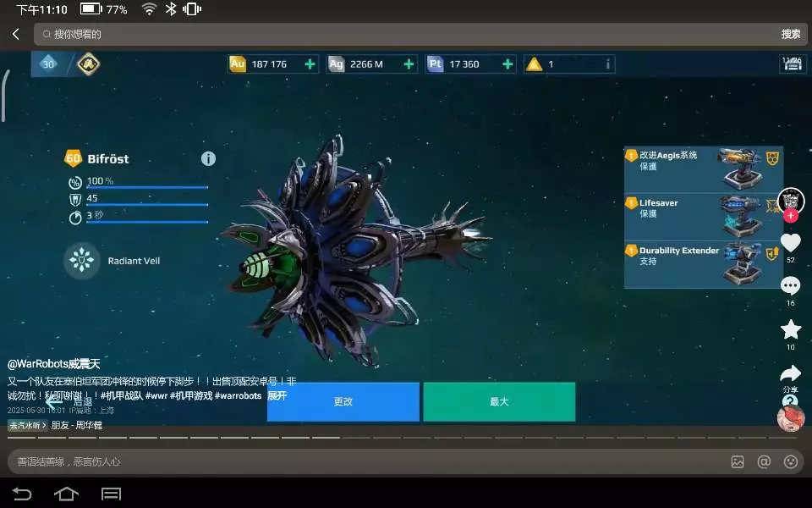The image size is (812, 508).
Task: Tap the Android home navigation button
Action: (x=66, y=494)
